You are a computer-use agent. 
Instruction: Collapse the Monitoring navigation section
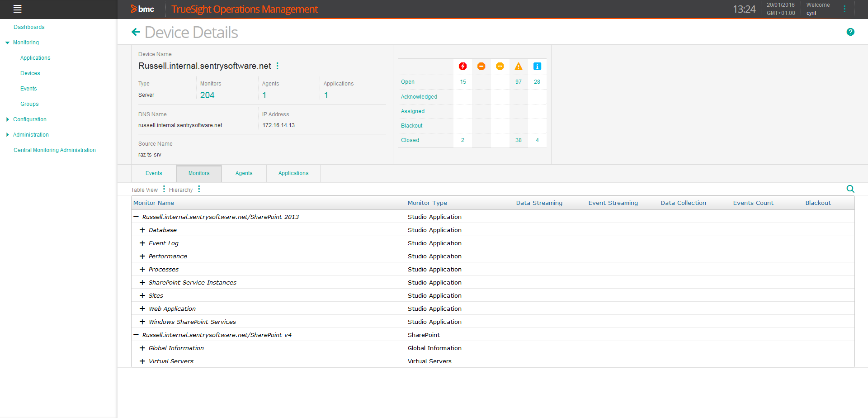[7, 43]
